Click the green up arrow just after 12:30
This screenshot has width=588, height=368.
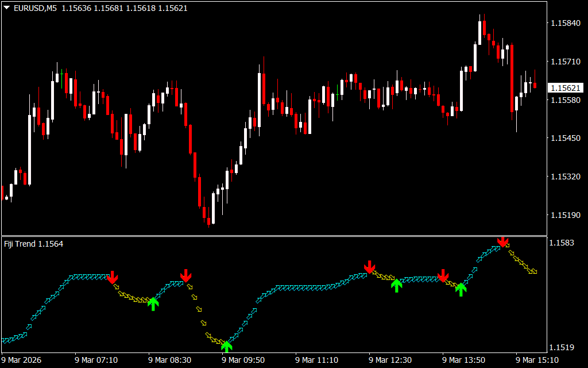coord(396,285)
